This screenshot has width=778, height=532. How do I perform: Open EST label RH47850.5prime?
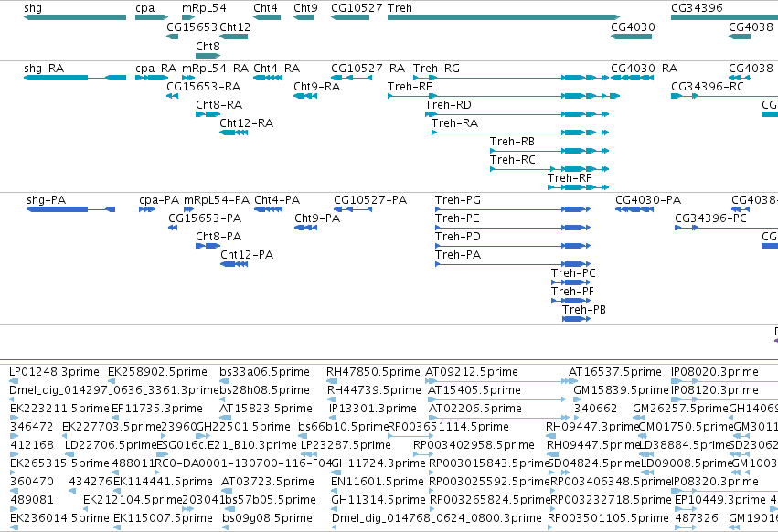tap(373, 372)
